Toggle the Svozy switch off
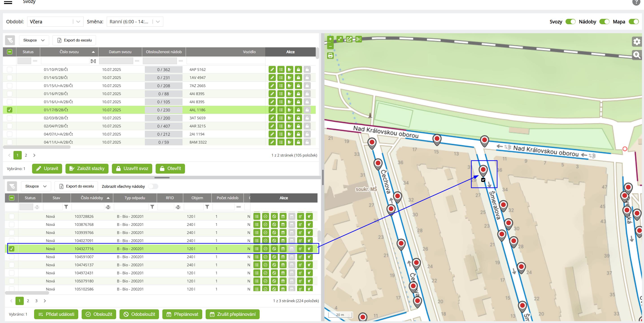Viewport: 644px width, 323px height. [x=570, y=22]
